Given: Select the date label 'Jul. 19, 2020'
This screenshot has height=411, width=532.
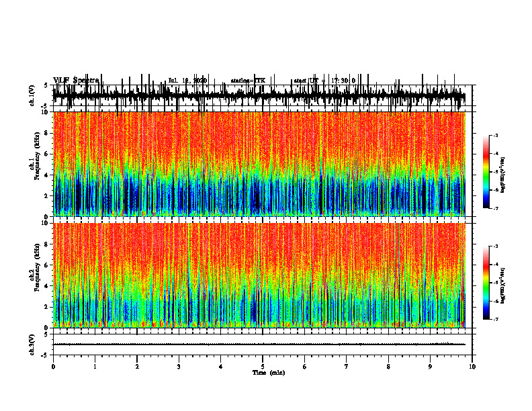Looking at the screenshot, I should coord(187,81).
